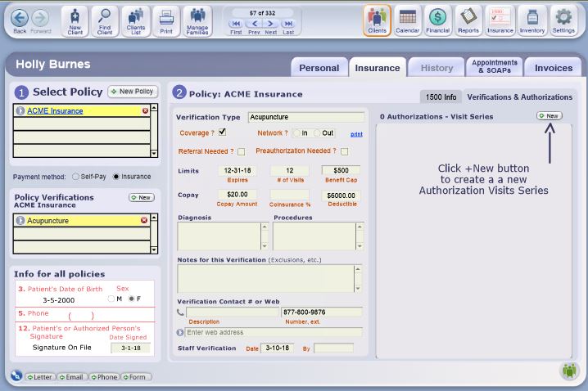
Task: Select Network Out radio button
Action: pyautogui.click(x=317, y=133)
